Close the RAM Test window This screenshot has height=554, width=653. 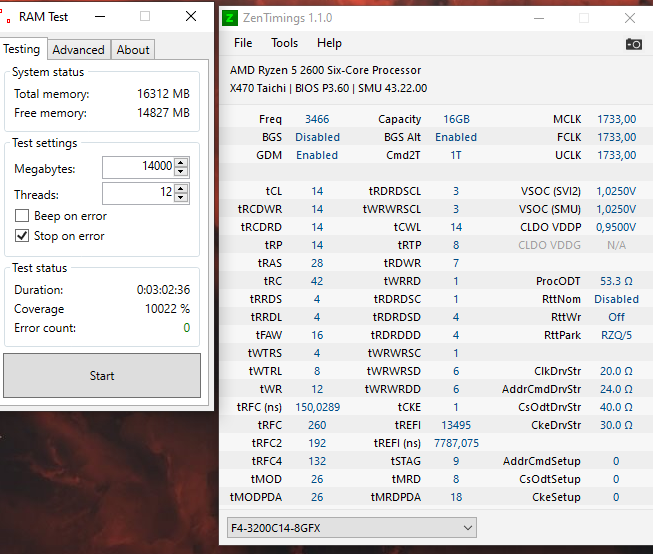click(x=191, y=16)
